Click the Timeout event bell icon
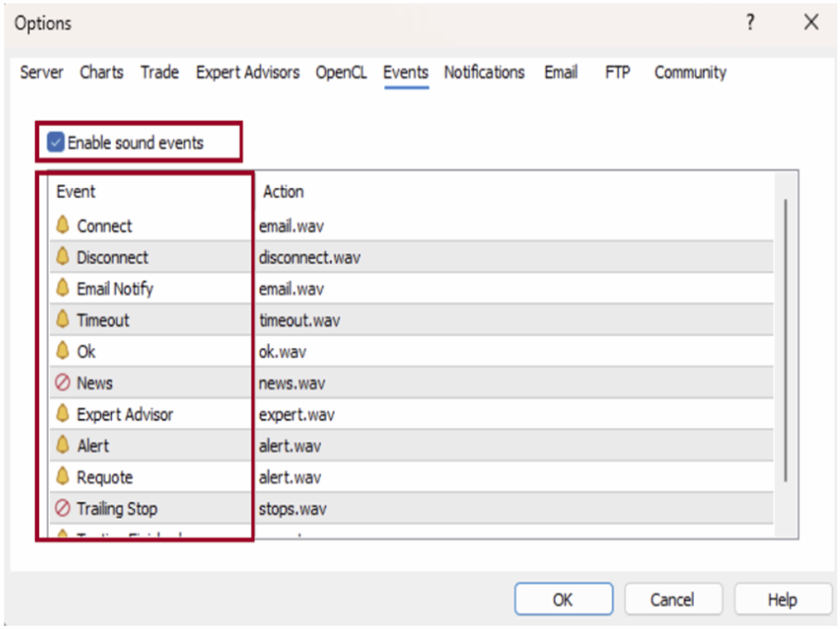The width and height of the screenshot is (840, 629). (x=63, y=319)
